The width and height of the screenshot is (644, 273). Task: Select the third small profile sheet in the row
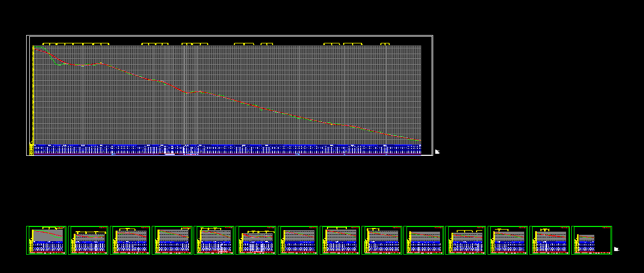pos(130,241)
